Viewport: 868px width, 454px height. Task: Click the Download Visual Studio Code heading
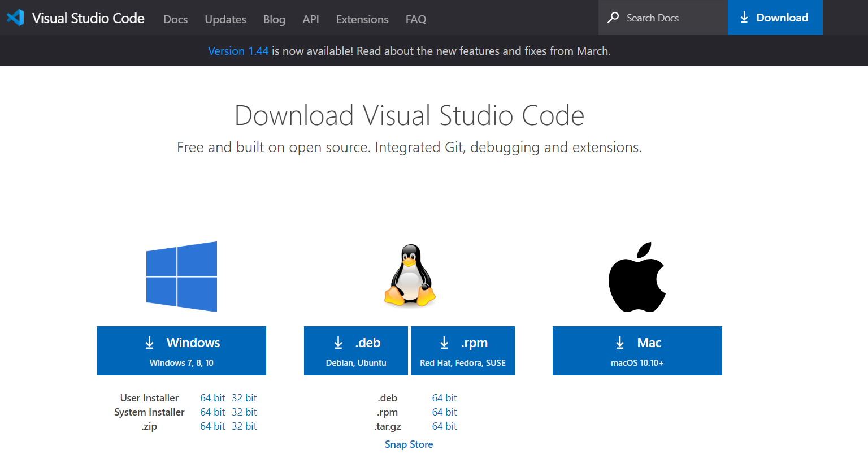coord(409,115)
